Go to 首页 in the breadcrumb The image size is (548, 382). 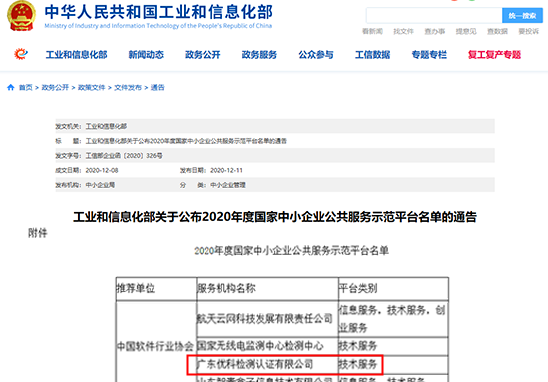(26, 87)
